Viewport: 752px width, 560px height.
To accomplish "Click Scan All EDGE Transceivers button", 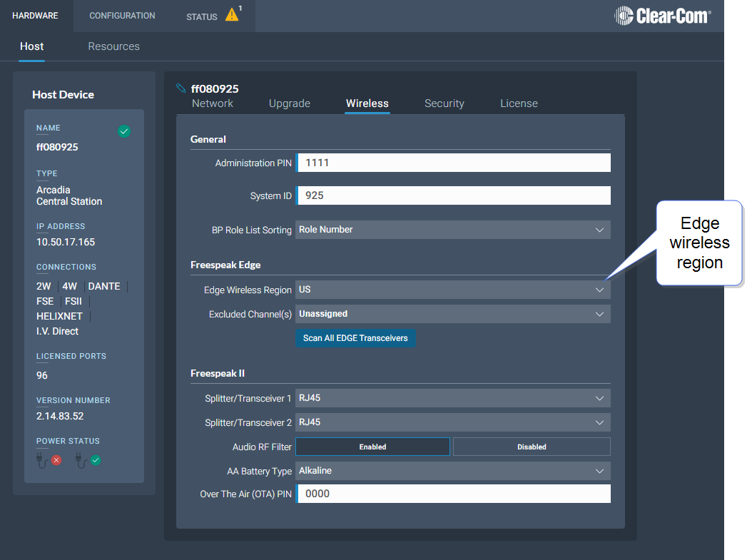I will (x=355, y=338).
